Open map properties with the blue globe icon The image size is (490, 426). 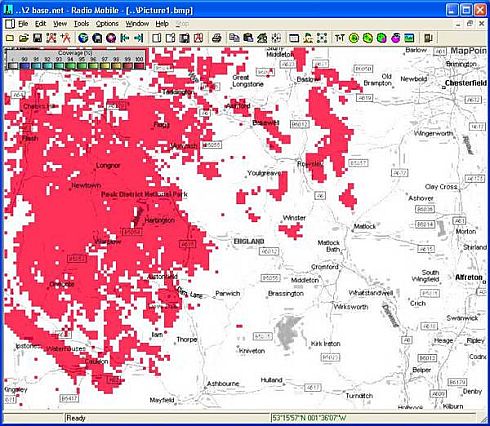(83, 38)
